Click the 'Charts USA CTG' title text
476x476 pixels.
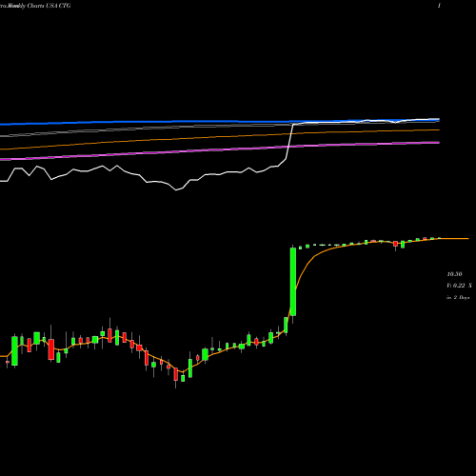pyautogui.click(x=49, y=6)
